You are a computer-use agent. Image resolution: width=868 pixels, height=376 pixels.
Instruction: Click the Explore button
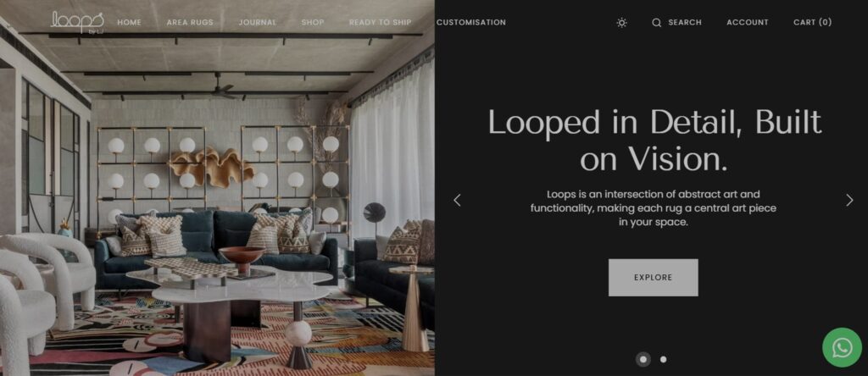pyautogui.click(x=654, y=278)
